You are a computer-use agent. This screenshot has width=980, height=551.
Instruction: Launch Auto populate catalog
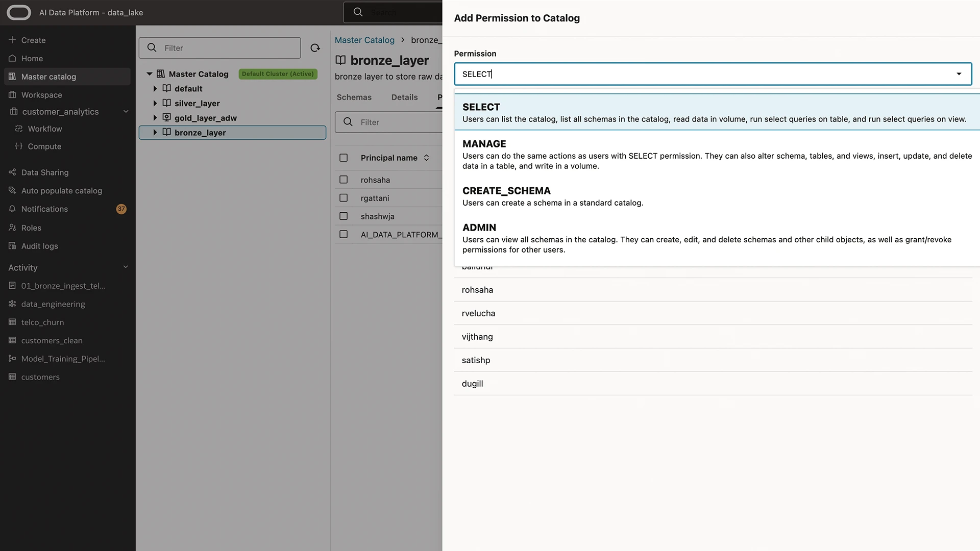click(x=61, y=190)
